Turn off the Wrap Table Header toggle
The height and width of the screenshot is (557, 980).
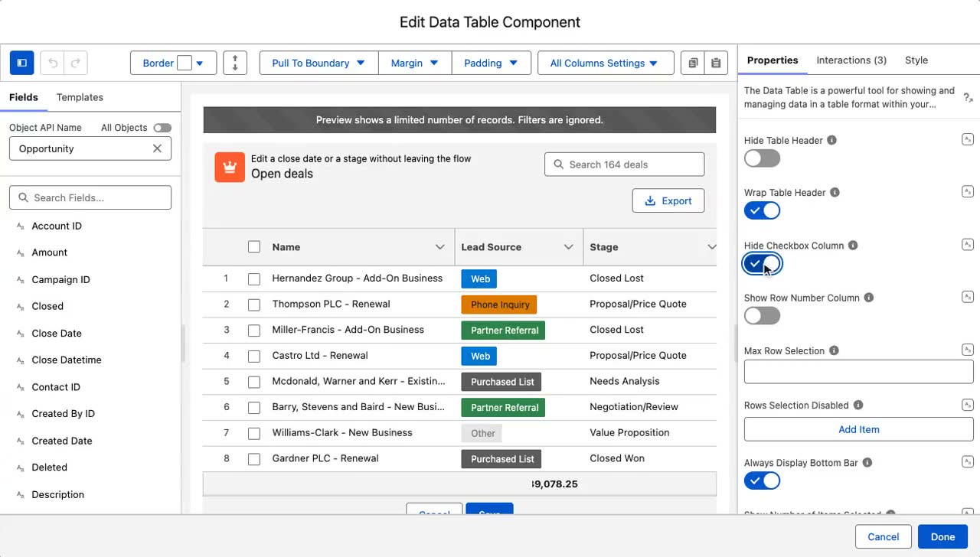coord(762,210)
